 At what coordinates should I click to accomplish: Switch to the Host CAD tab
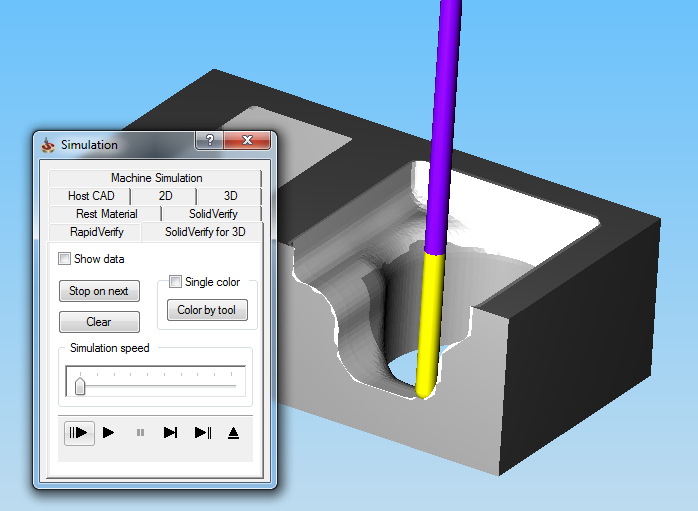point(91,196)
